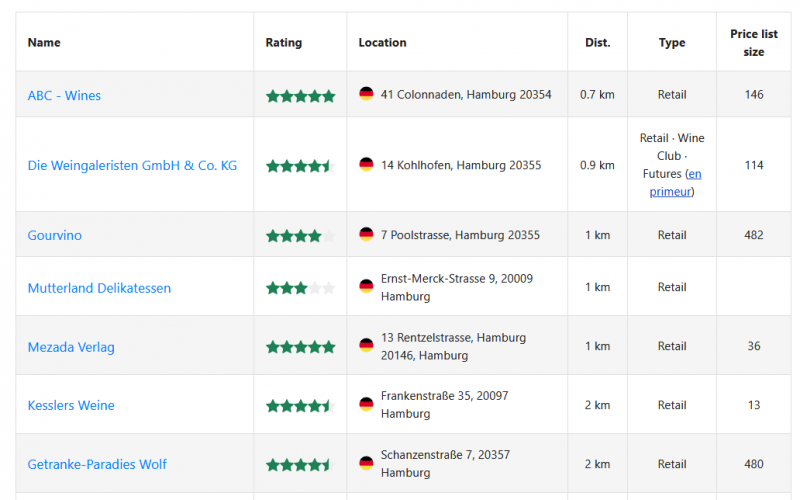Open the Kesslers Weine link
Image resolution: width=800 pixels, height=500 pixels.
[71, 405]
